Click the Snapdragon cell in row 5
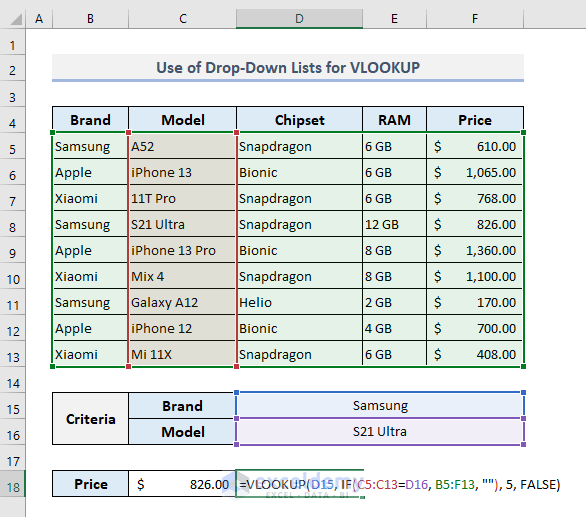Viewport: 586px width, 517px height. [x=299, y=146]
